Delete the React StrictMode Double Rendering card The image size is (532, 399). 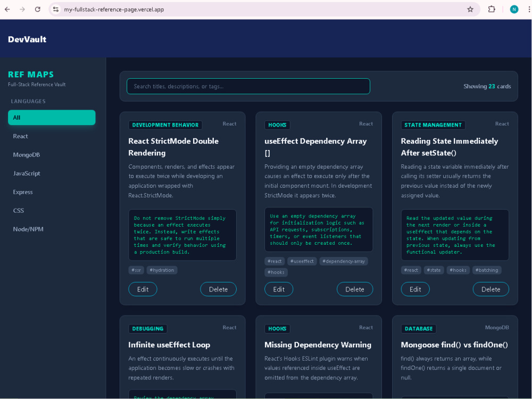[218, 289]
